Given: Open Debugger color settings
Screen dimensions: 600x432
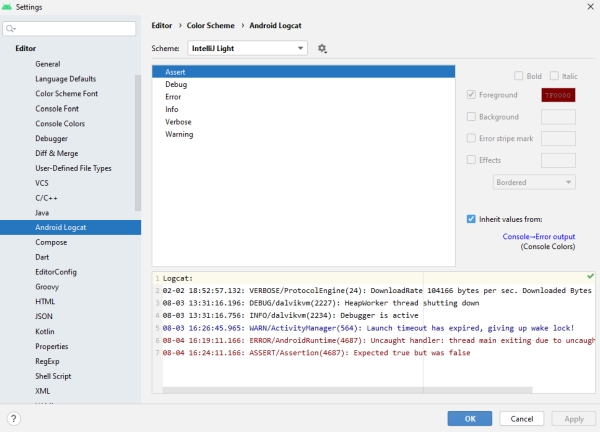Looking at the screenshot, I should (52, 139).
